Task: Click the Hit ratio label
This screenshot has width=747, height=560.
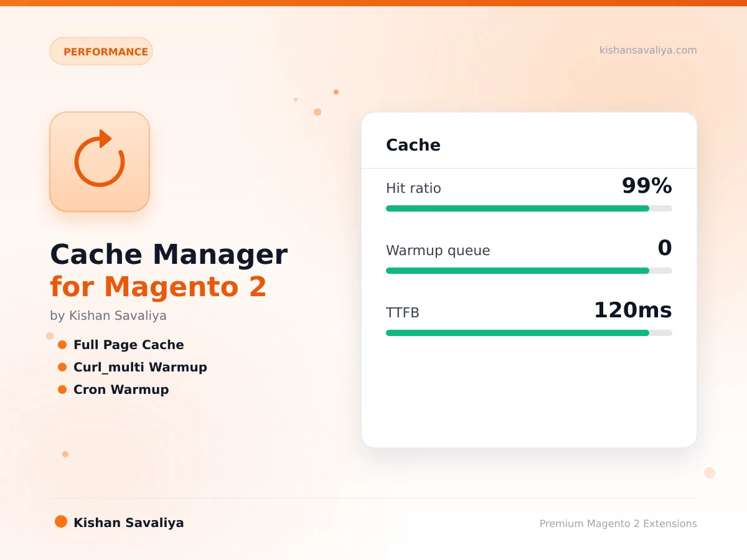Action: point(413,188)
